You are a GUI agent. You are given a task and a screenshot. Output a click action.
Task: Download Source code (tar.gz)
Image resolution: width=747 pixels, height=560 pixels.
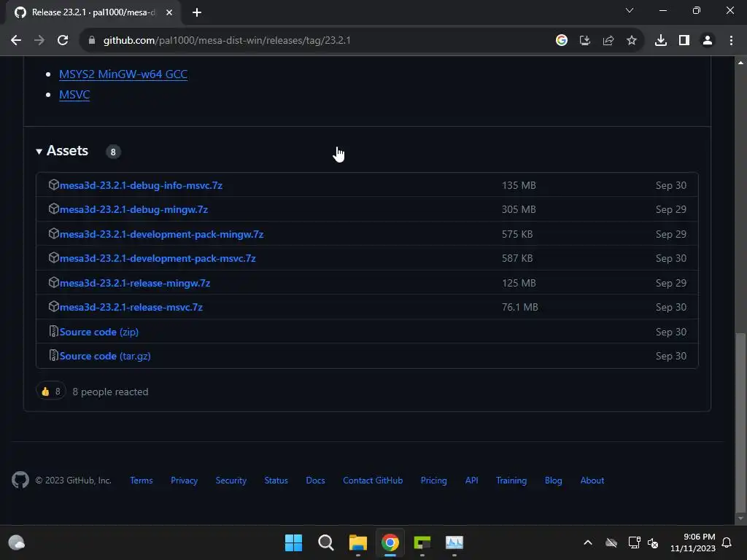coord(105,356)
